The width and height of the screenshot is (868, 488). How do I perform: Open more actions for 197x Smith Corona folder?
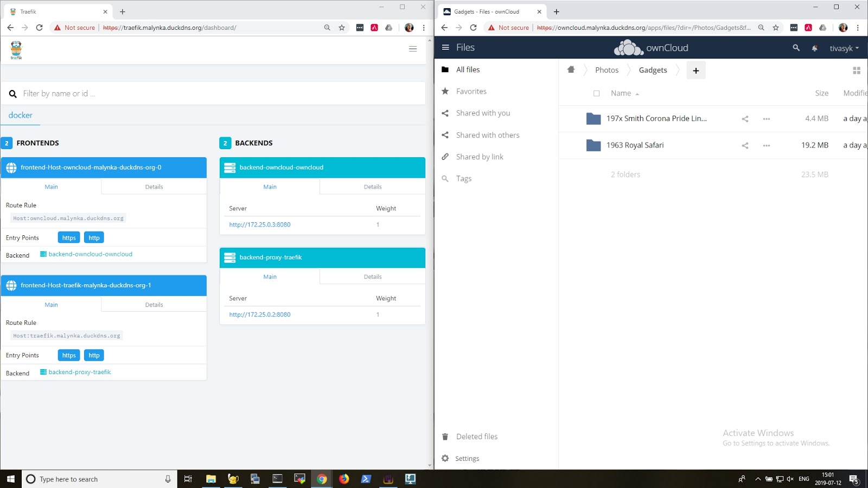point(766,119)
